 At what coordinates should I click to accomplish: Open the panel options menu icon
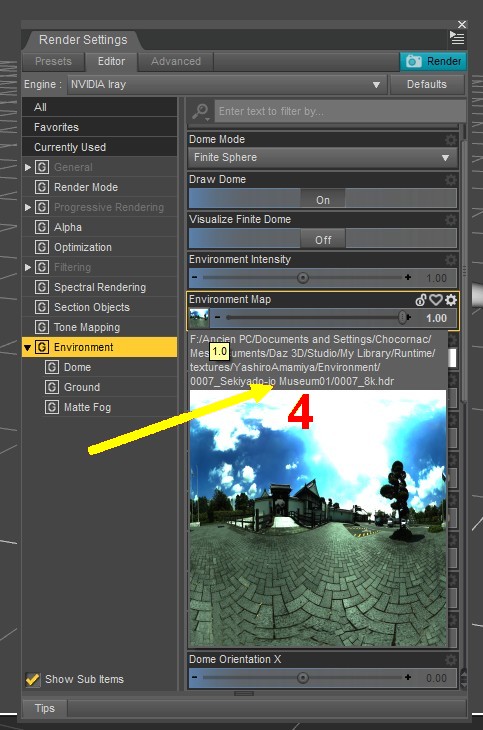[x=457, y=38]
